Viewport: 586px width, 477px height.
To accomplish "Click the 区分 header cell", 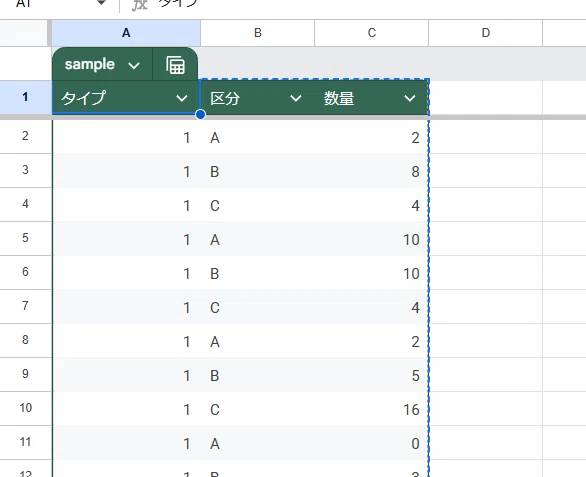I will click(257, 98).
